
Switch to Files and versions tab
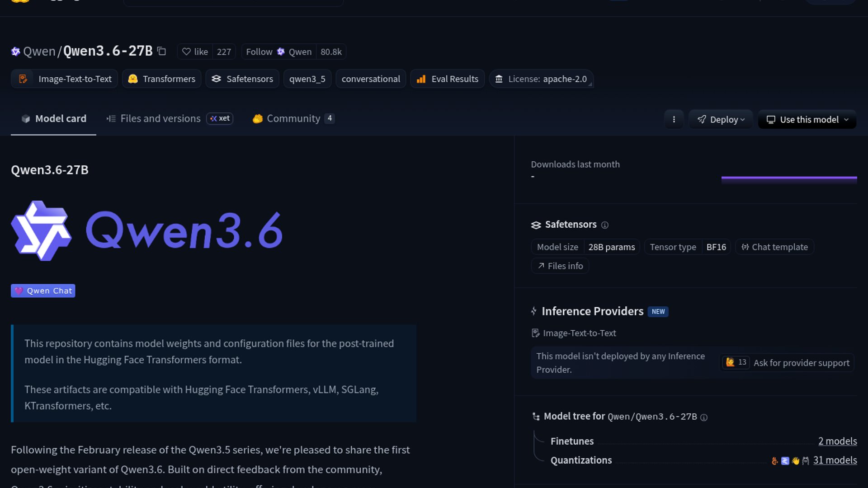(160, 118)
